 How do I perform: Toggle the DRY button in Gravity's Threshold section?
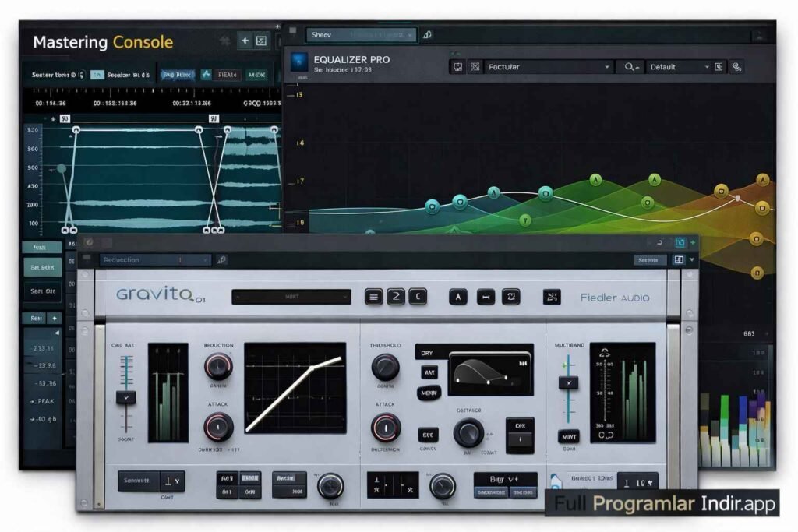point(427,352)
